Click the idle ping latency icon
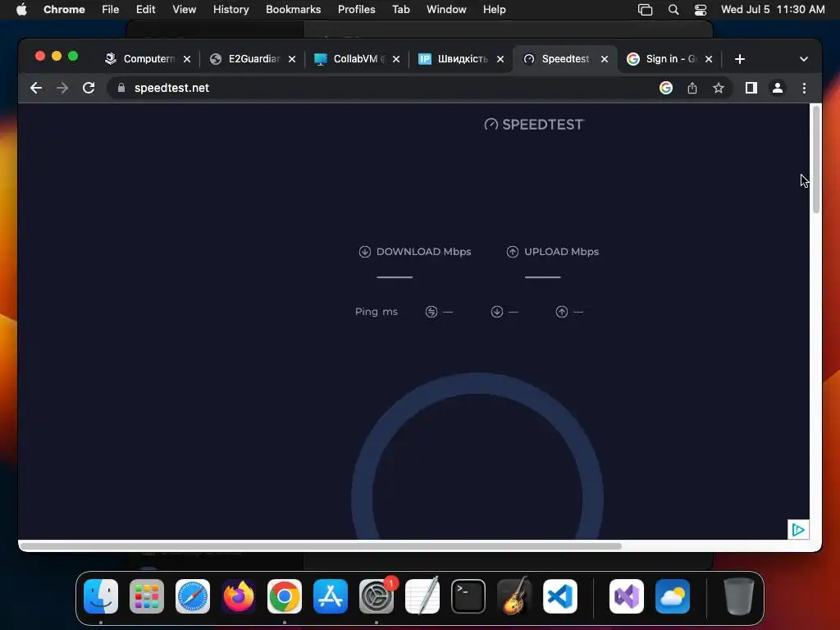This screenshot has height=630, width=840. click(x=431, y=312)
